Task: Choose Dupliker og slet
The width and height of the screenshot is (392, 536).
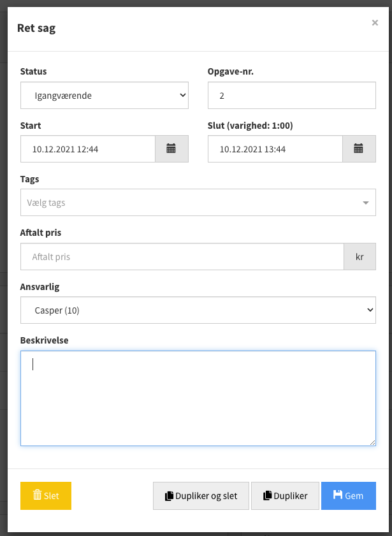Action: pos(201,496)
